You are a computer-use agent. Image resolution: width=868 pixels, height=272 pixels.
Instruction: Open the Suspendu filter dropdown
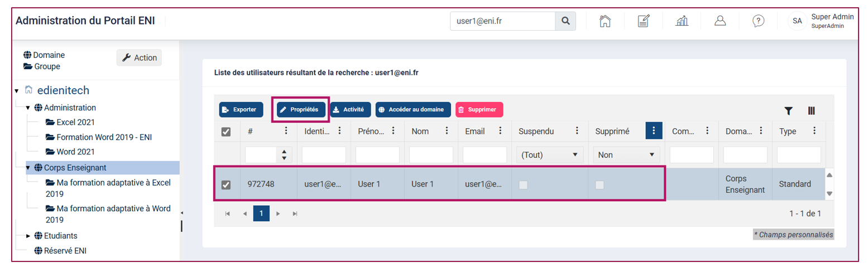click(x=550, y=154)
